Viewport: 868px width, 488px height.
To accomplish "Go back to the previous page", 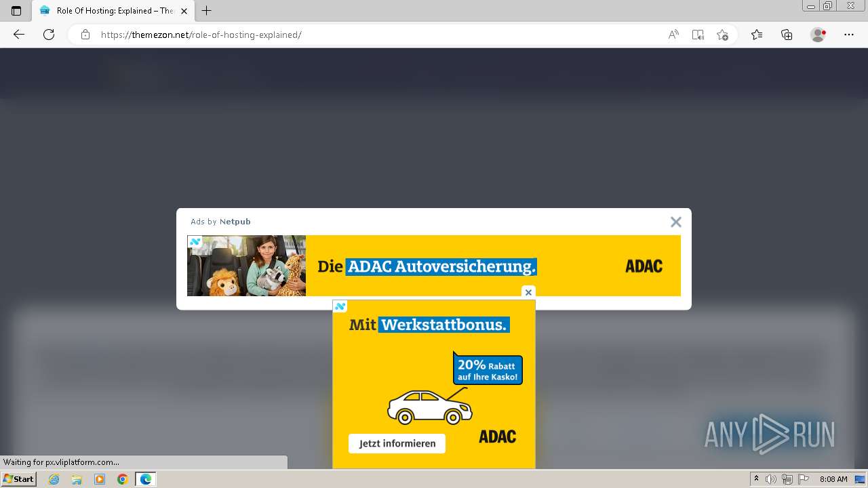I will point(19,35).
